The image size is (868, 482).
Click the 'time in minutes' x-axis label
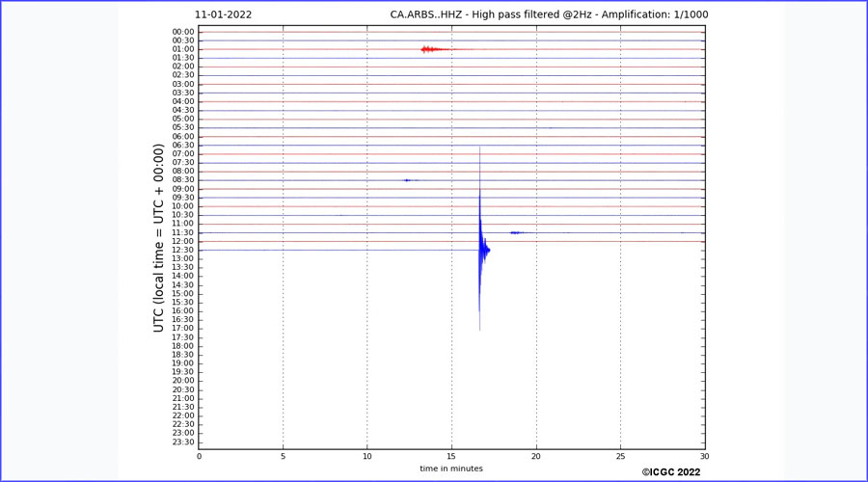point(451,469)
